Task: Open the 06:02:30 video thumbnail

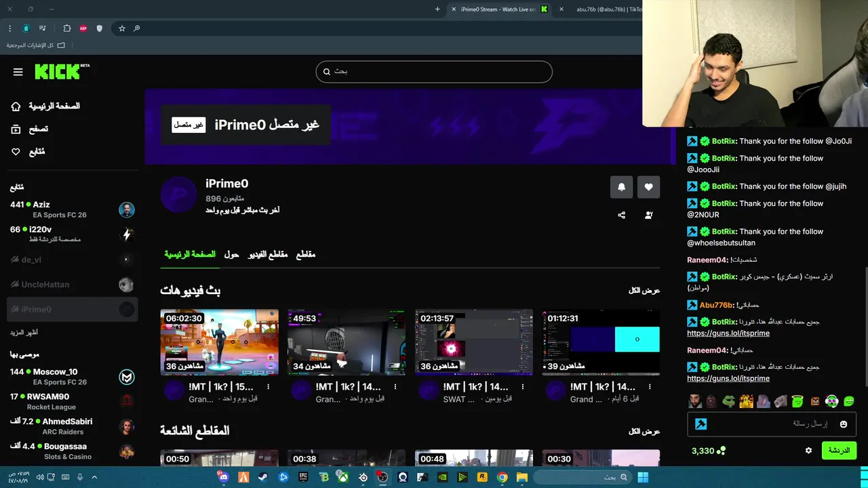Action: (219, 342)
